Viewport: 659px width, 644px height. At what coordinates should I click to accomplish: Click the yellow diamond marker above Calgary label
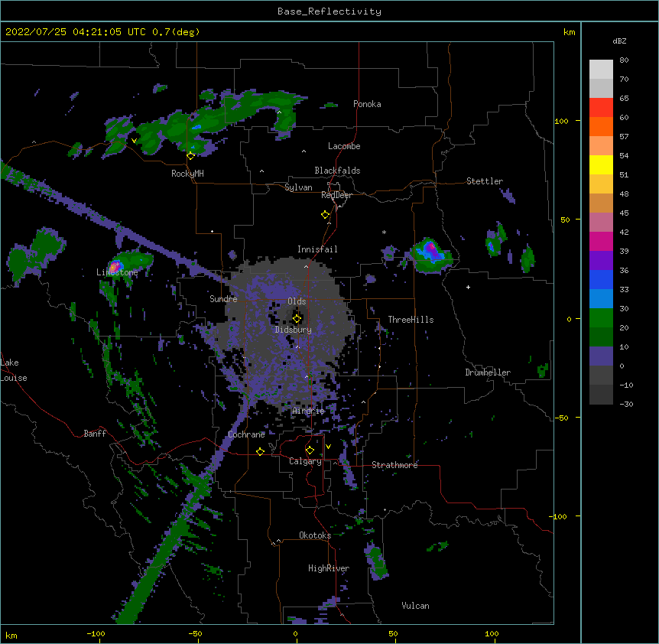pyautogui.click(x=310, y=450)
